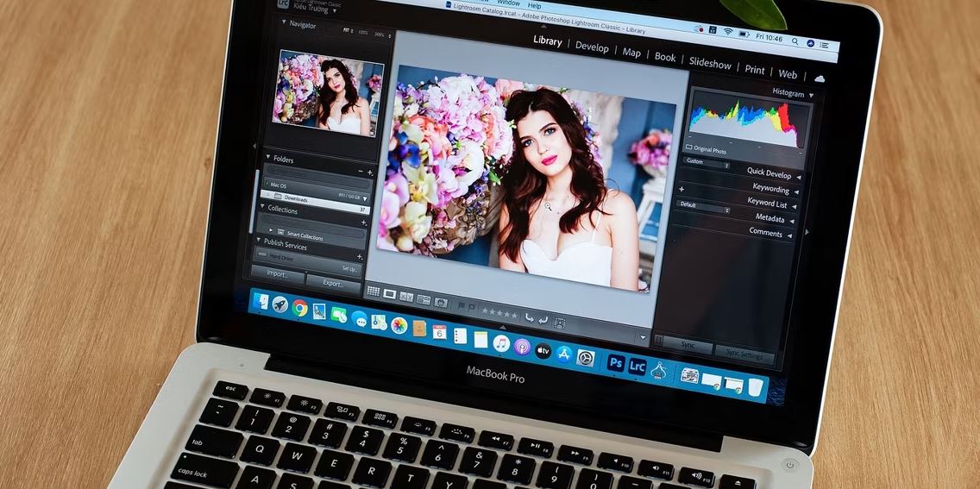
Task: Open Survey view icon in toolbar
Action: coord(423,300)
